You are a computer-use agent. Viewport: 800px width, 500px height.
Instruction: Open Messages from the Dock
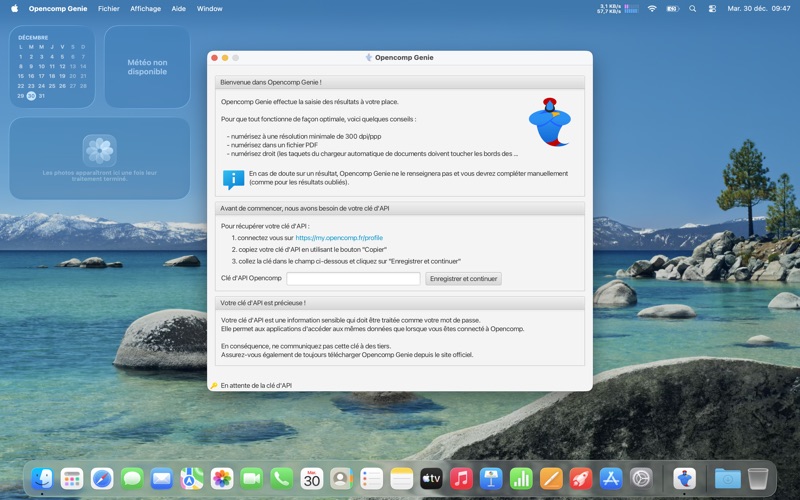[132, 479]
